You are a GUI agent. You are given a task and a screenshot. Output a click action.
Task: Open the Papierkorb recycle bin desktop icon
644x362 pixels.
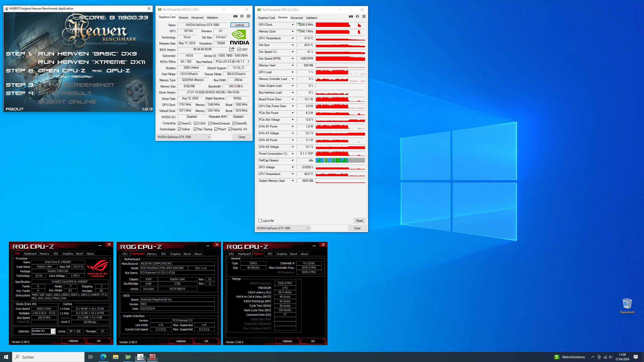(627, 306)
